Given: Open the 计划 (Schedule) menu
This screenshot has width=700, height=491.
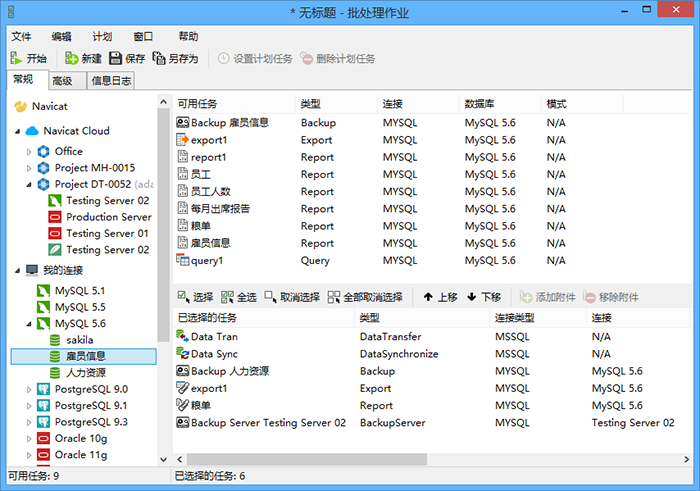Looking at the screenshot, I should pyautogui.click(x=101, y=36).
